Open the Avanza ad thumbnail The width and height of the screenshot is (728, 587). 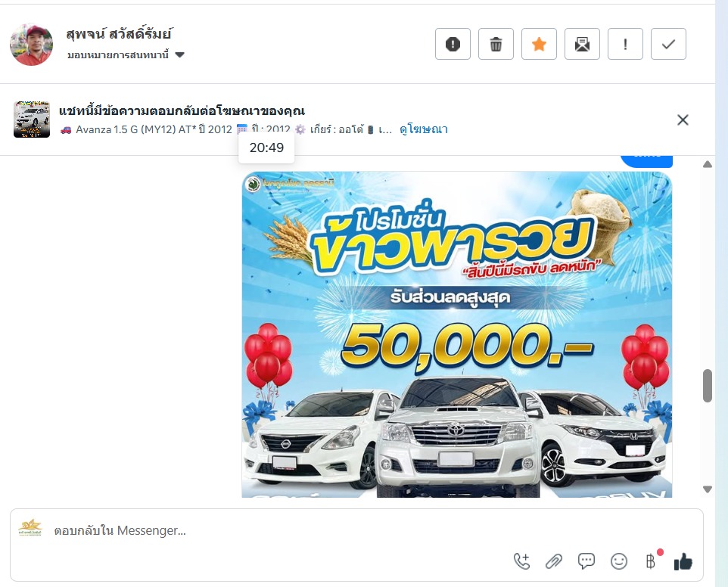(x=32, y=120)
